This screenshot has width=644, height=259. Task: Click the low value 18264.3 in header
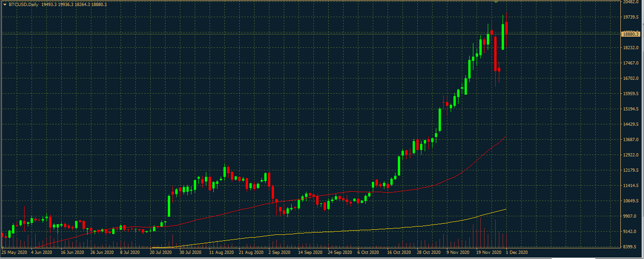[x=83, y=4]
